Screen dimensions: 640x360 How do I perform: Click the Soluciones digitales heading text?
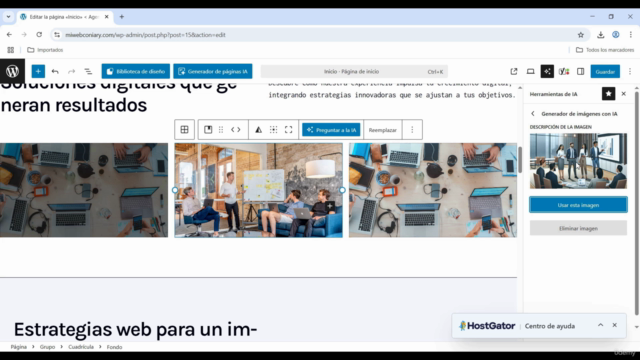click(x=119, y=95)
